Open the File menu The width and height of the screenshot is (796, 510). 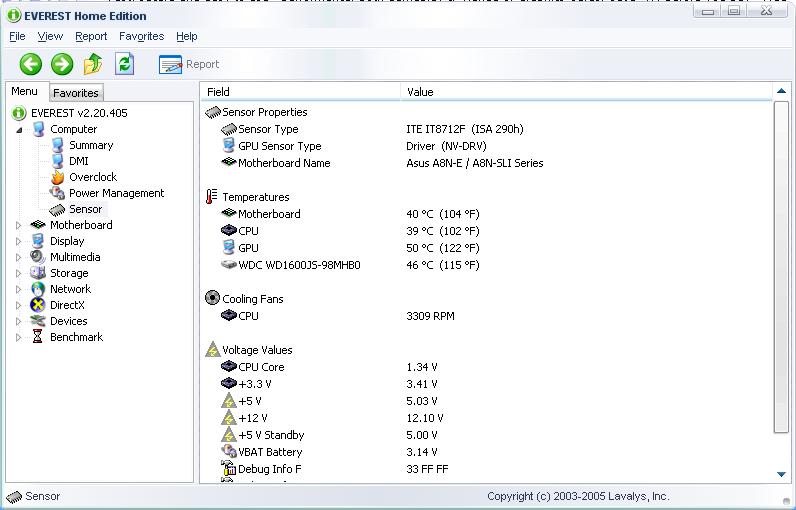pos(17,36)
